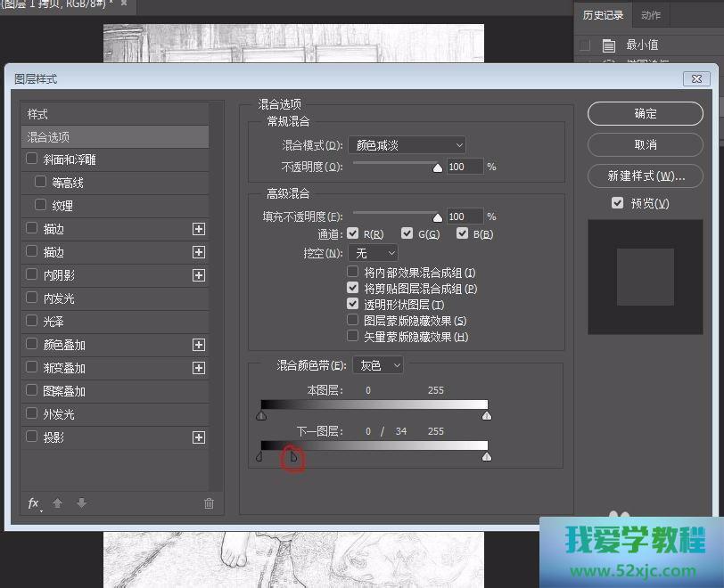Toggle the 预览 preview checkbox
The image size is (724, 588).
[617, 203]
